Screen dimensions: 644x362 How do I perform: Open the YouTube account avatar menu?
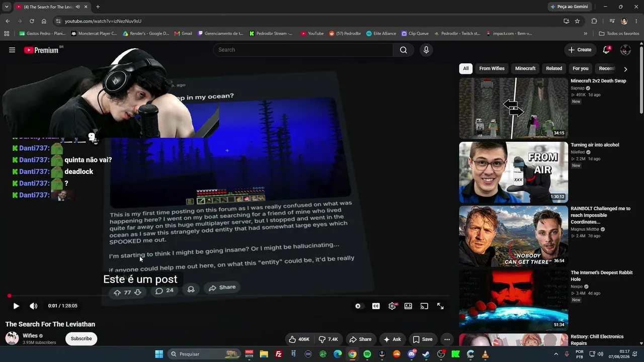625,50
